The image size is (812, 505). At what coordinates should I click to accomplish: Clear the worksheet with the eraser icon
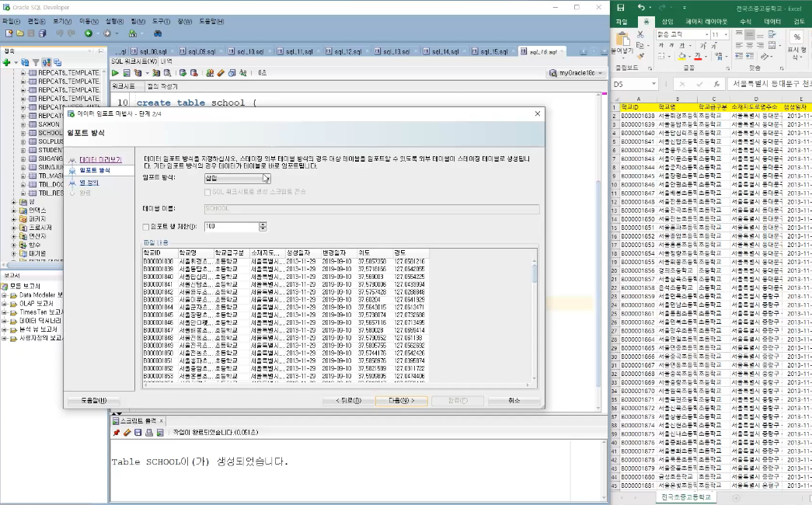(221, 73)
